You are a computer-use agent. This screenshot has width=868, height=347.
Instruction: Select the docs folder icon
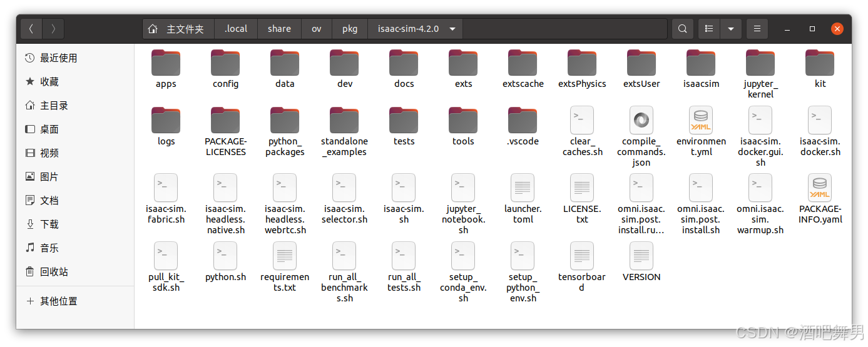404,63
